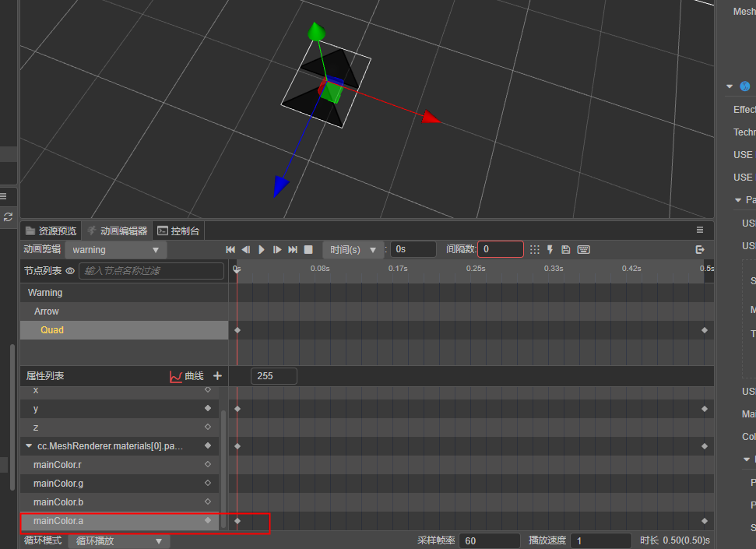The image size is (756, 549).
Task: Click the 0.33s mark on timeline ruler
Action: tap(554, 268)
